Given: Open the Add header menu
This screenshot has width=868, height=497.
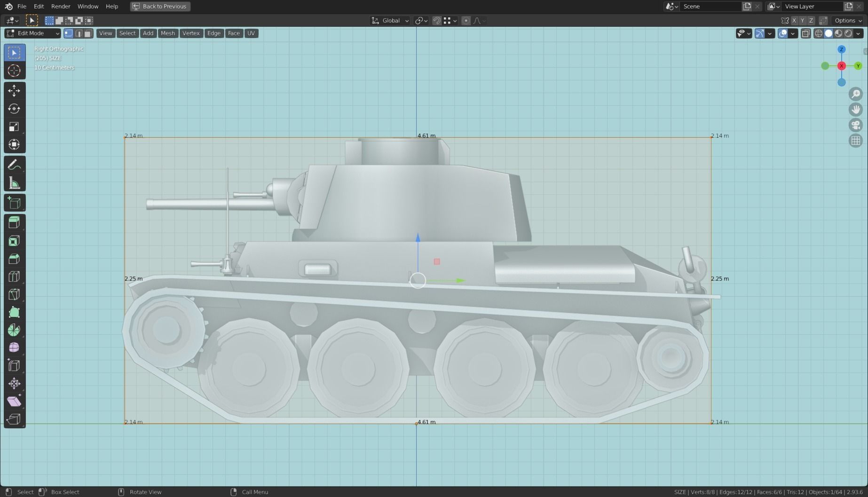Looking at the screenshot, I should tap(148, 33).
